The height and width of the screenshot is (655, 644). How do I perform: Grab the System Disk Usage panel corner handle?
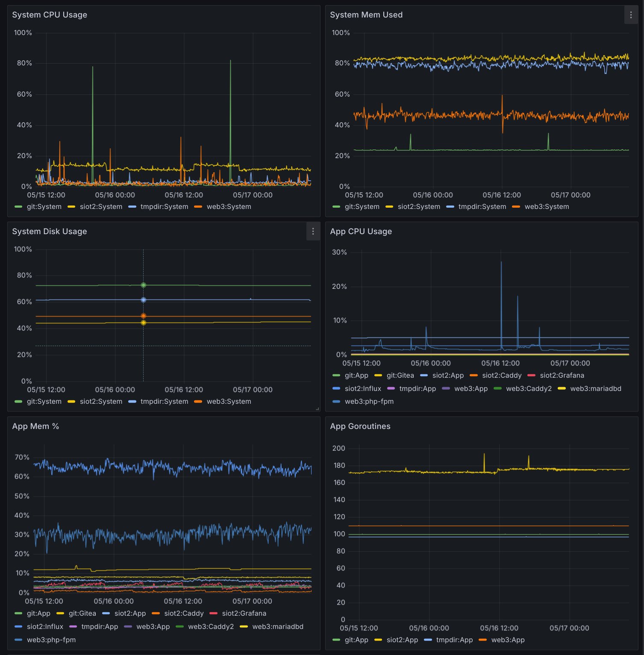pos(317,409)
